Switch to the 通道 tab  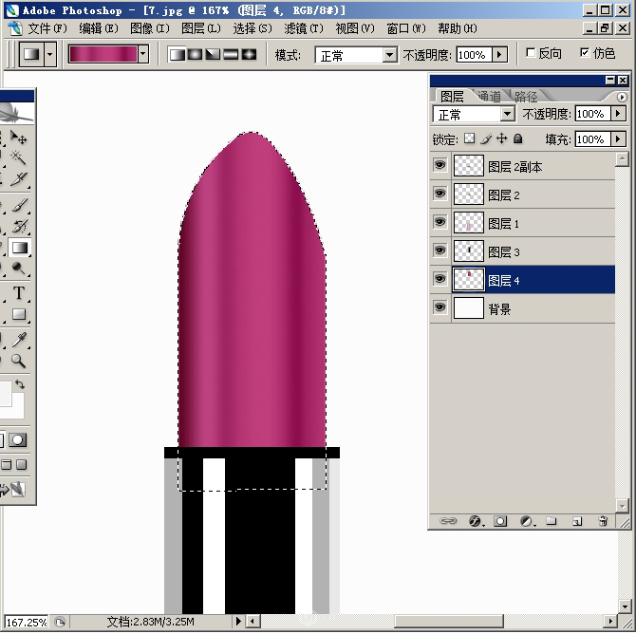pos(489,96)
